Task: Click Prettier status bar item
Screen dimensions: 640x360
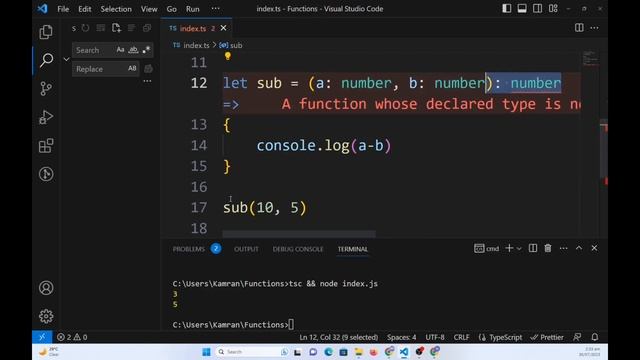Action: point(547,337)
